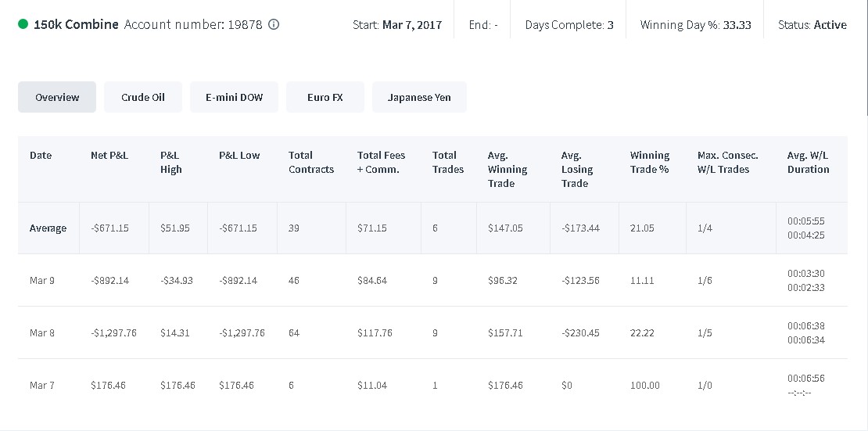This screenshot has height=431, width=868.
Task: Switch to the Overview tab
Action: (57, 97)
